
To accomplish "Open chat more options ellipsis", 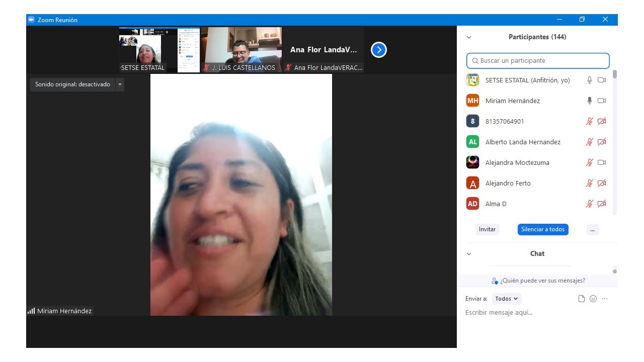I will [x=605, y=299].
